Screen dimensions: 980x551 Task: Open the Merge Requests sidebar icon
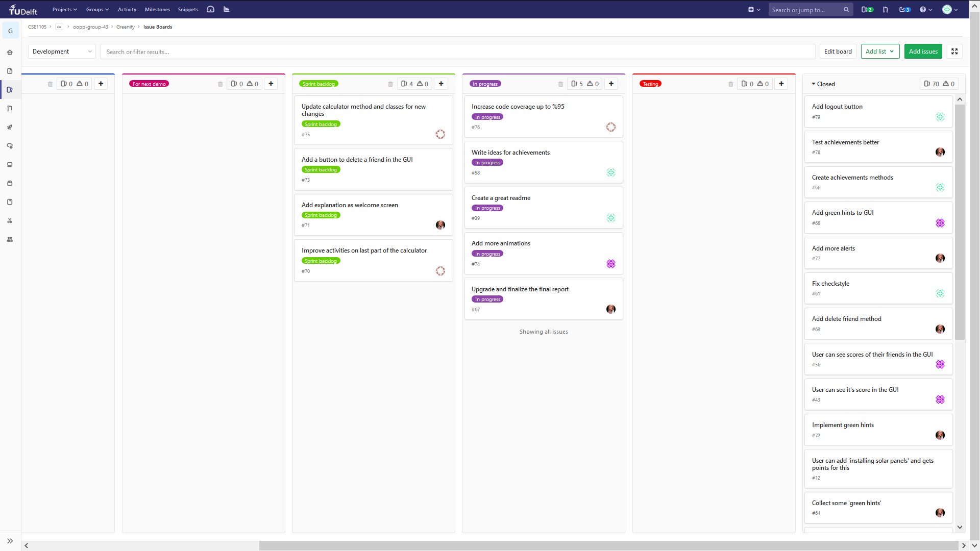(10, 108)
